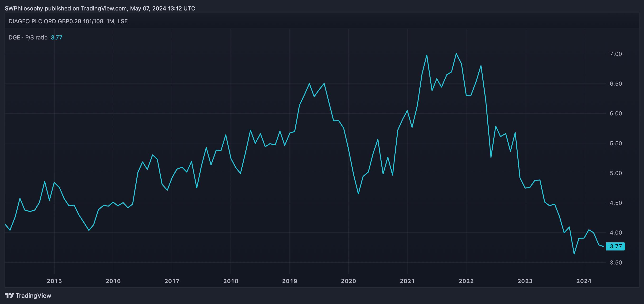Click the TradingView logo icon
Image resolution: width=644 pixels, height=304 pixels.
(9, 295)
